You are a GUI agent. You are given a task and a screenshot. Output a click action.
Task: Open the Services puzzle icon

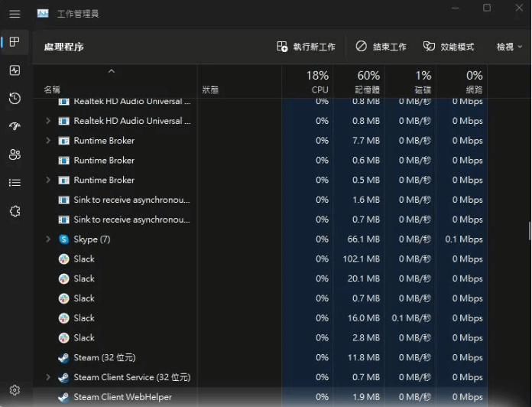15,211
